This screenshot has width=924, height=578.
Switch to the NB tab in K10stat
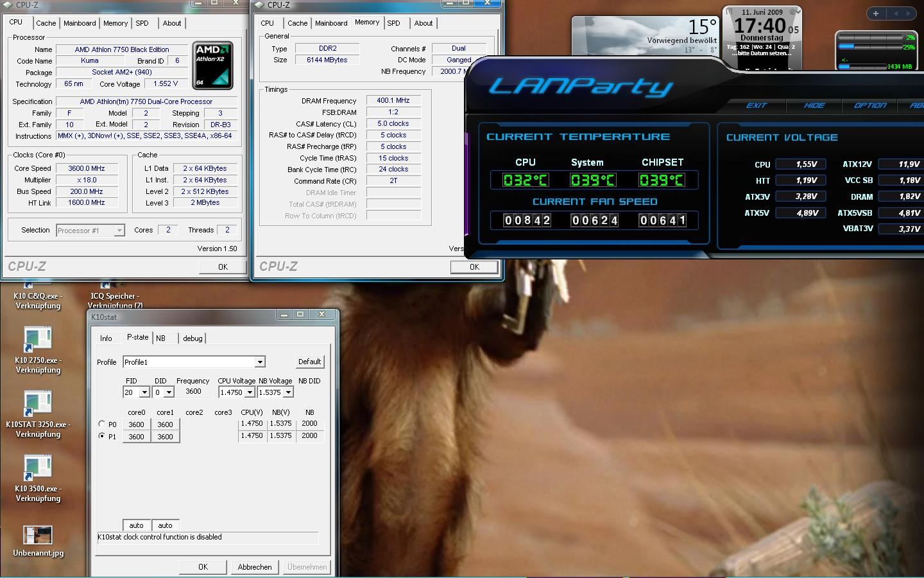[x=160, y=338]
